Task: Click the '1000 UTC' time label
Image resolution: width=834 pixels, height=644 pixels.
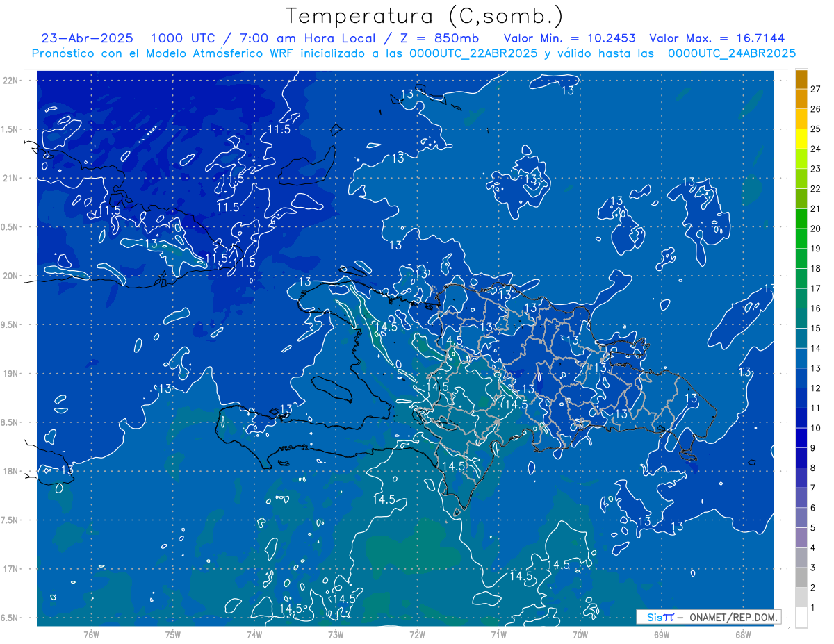Action: pyautogui.click(x=183, y=38)
